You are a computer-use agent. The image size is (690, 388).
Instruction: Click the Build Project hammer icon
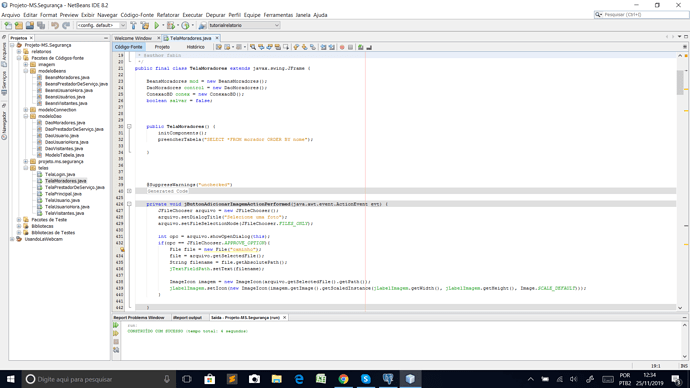pyautogui.click(x=133, y=26)
